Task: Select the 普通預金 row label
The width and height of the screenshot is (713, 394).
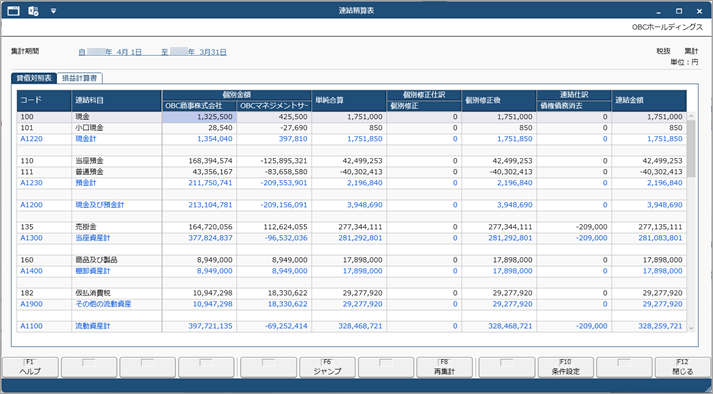Action: (x=89, y=172)
